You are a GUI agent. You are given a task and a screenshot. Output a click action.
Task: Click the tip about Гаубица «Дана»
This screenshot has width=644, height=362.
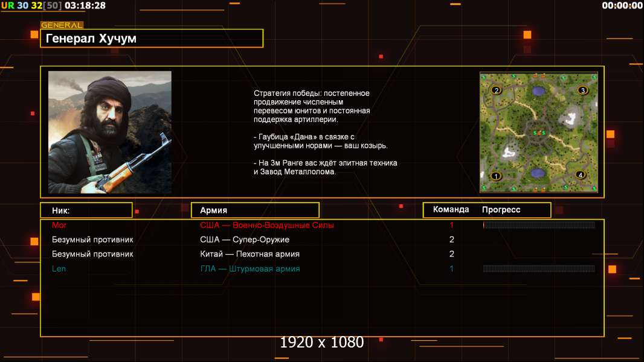coord(320,141)
